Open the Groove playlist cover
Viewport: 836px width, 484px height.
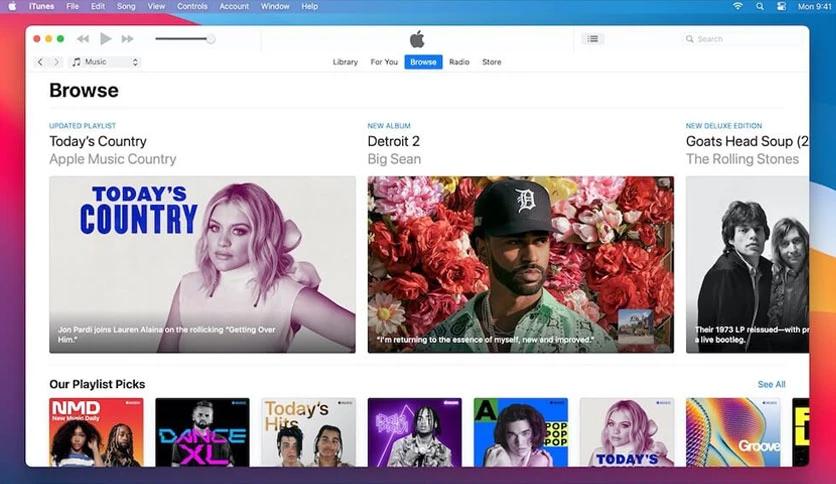tap(733, 432)
